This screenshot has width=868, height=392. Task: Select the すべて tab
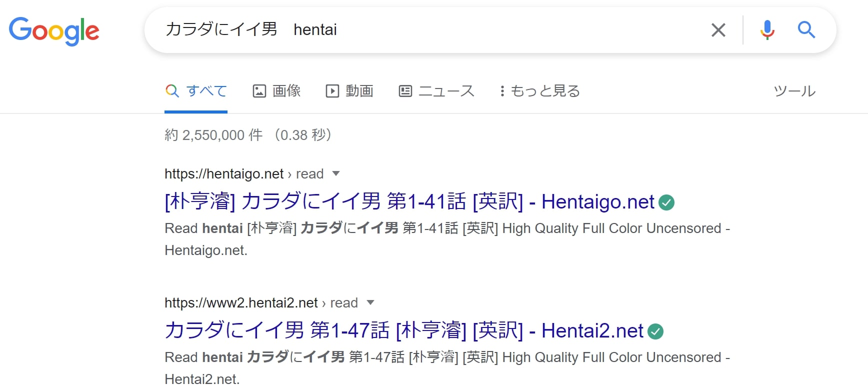[x=196, y=91]
